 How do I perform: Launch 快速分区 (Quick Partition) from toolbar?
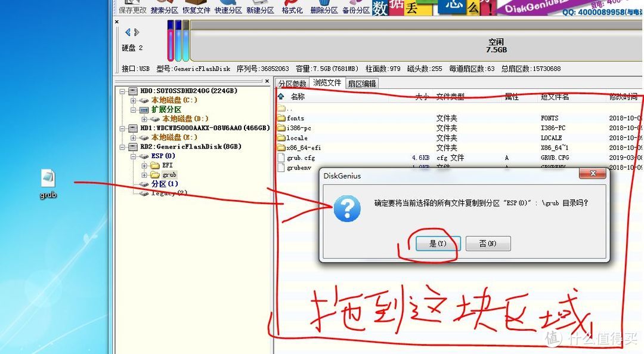228,7
